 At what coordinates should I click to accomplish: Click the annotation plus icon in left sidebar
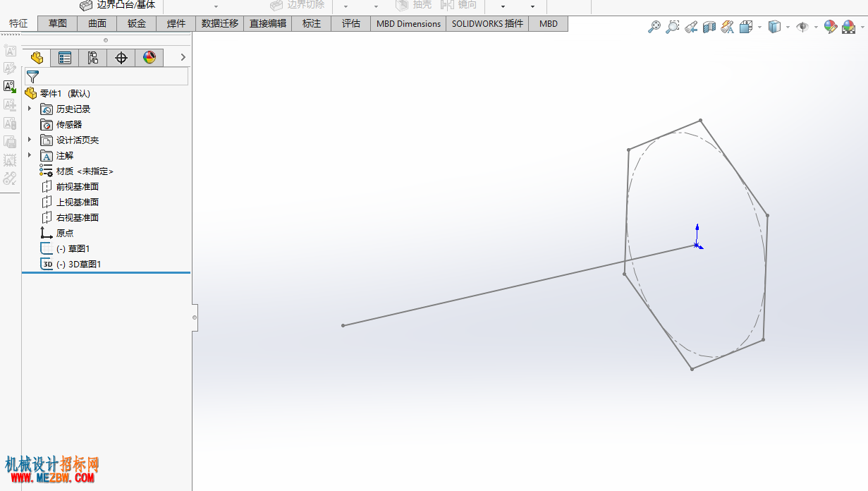10,105
